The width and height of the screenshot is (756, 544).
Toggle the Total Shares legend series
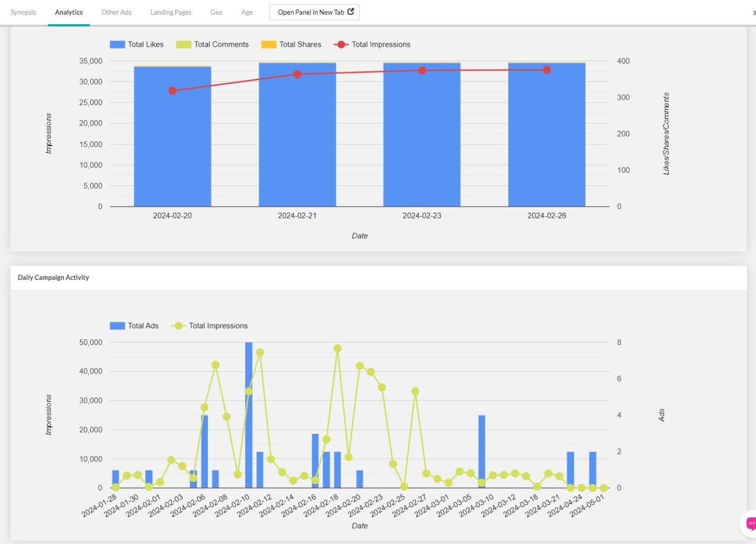pos(291,45)
